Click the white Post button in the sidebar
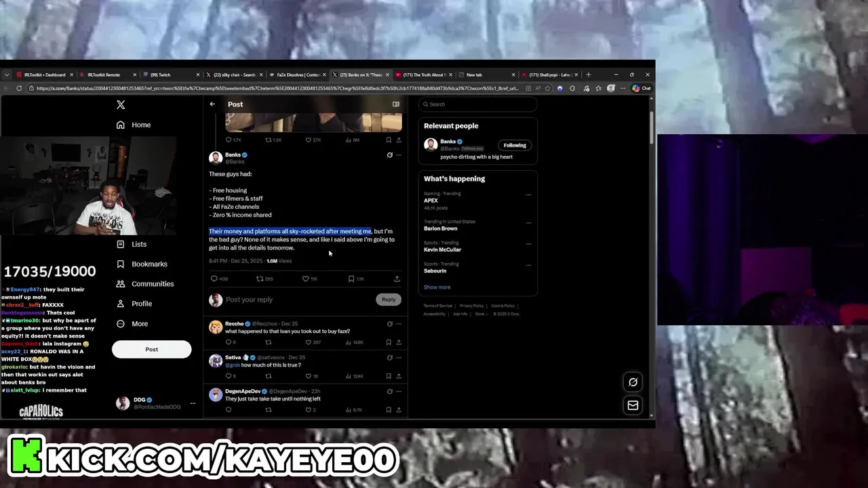Screen dimensions: 868x488 151,350
